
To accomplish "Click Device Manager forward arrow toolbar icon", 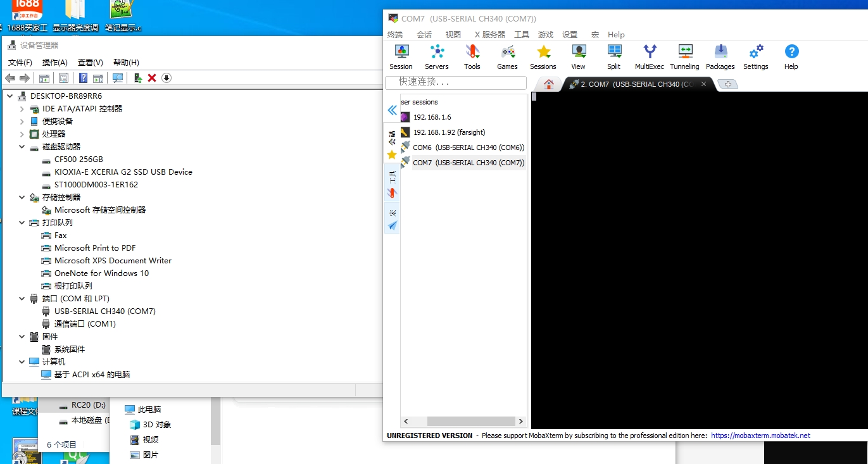I will pyautogui.click(x=25, y=78).
